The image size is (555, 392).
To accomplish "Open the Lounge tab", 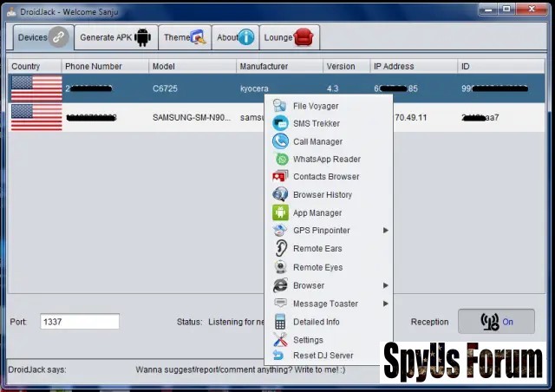I will [x=289, y=37].
